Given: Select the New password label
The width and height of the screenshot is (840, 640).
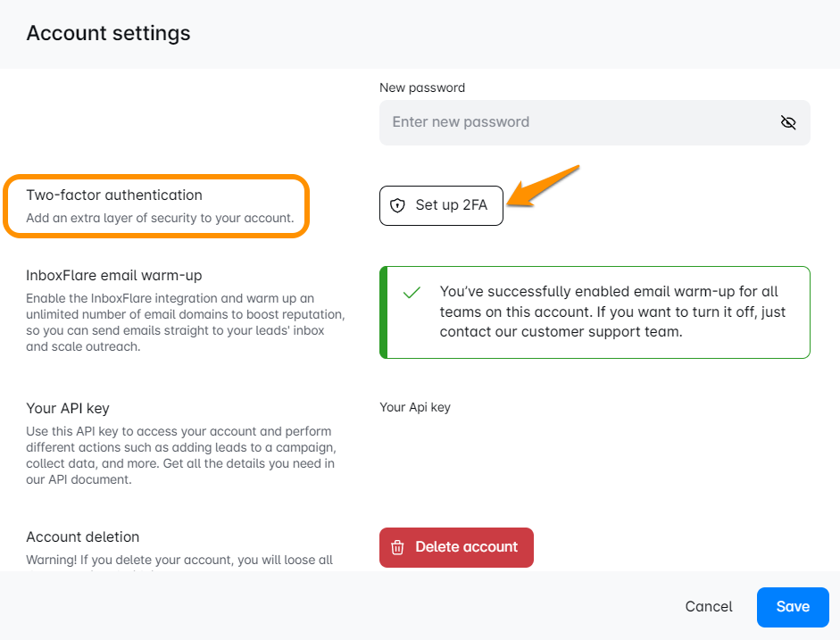Looking at the screenshot, I should tap(422, 87).
